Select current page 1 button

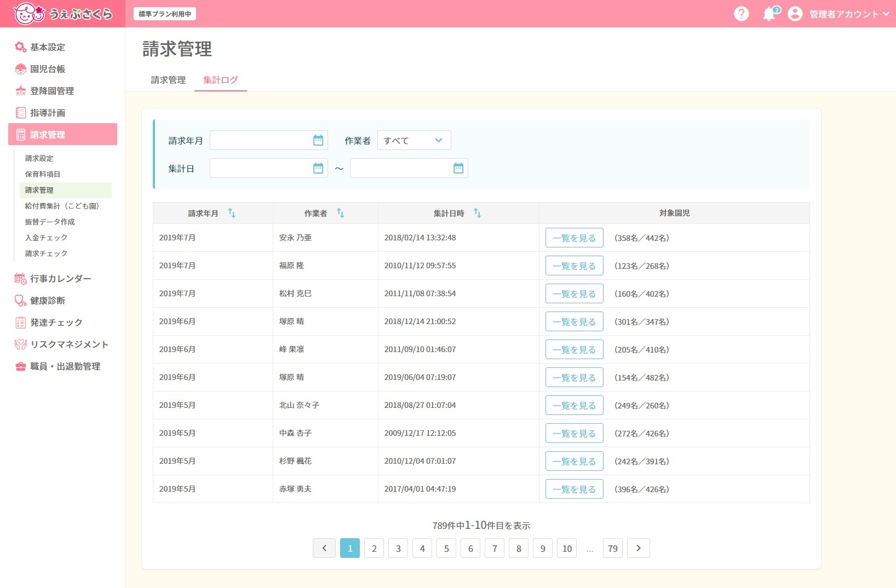[350, 548]
